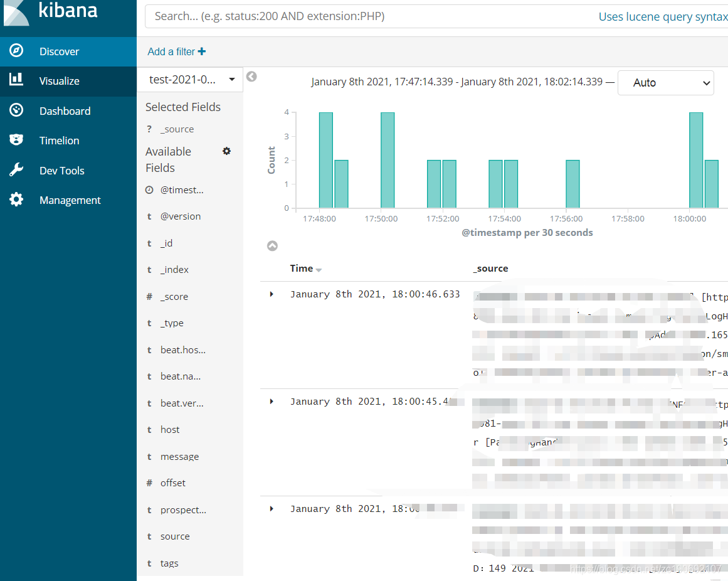Image resolution: width=728 pixels, height=581 pixels.
Task: Select the beat.ver... field
Action: [182, 403]
